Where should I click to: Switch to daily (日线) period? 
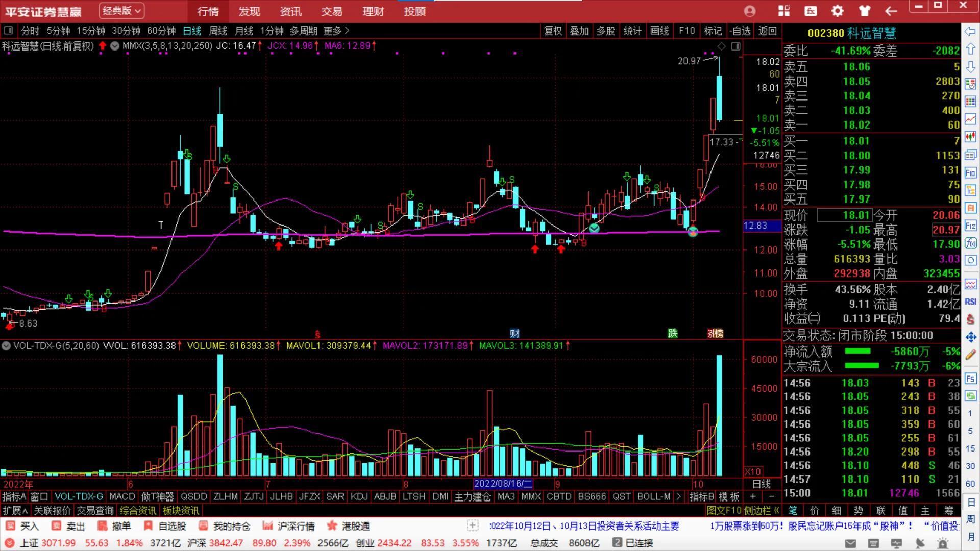click(192, 31)
